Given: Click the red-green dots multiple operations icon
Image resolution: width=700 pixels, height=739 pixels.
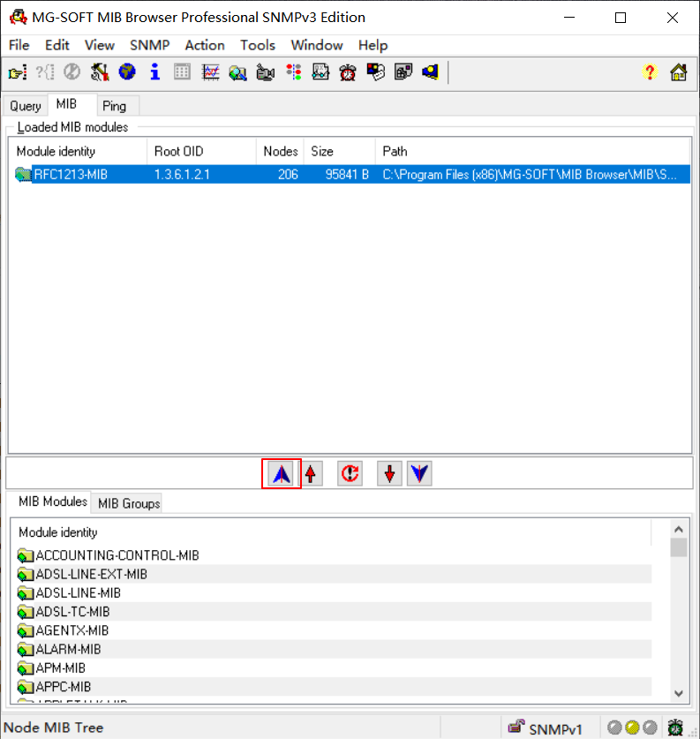Looking at the screenshot, I should (x=293, y=72).
